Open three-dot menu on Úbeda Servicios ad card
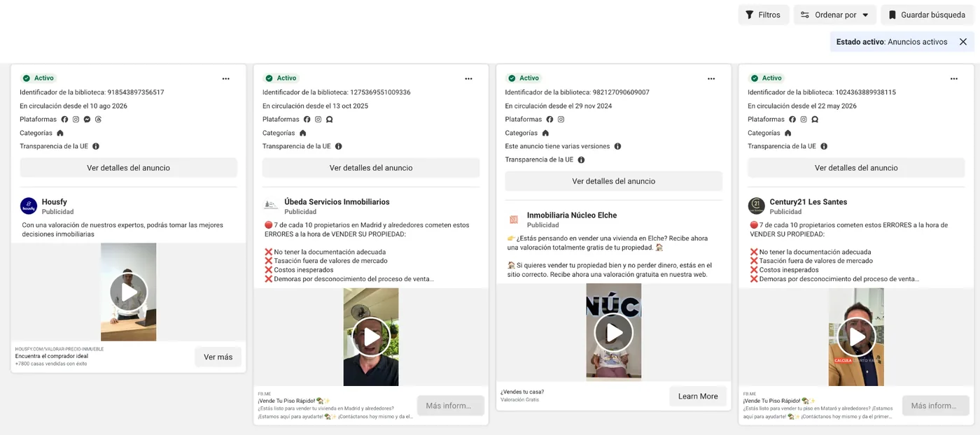Screen dimensions: 980x435 468,78
